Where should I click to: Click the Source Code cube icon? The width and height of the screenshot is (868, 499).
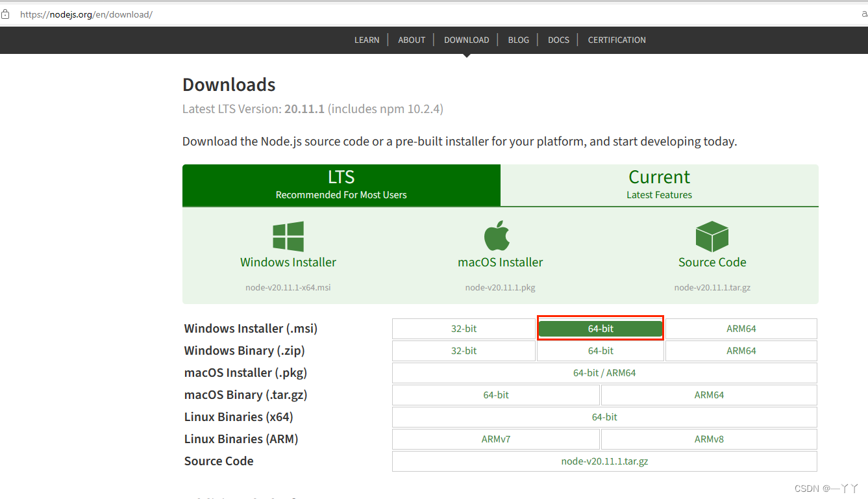pos(712,237)
